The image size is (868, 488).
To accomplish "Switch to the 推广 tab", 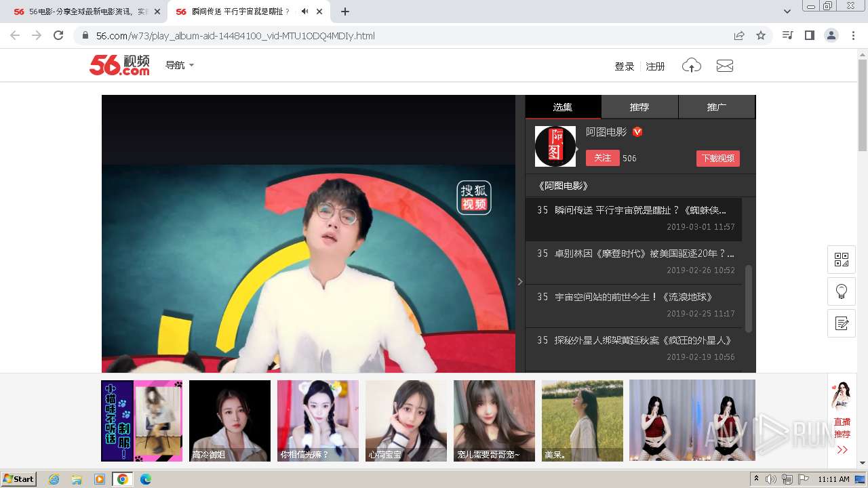I will coord(717,107).
